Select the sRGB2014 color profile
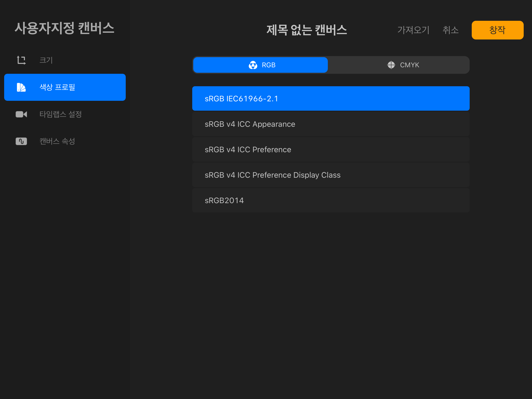This screenshot has height=399, width=532. point(331,201)
